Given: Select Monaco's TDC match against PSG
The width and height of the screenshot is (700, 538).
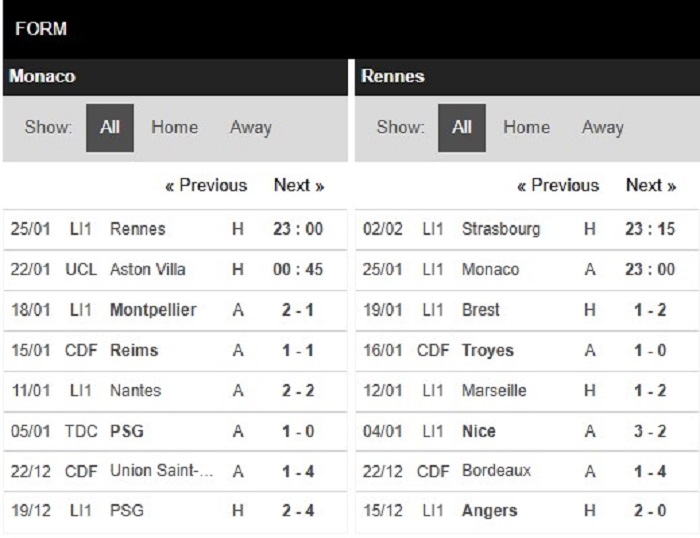Looking at the screenshot, I should pos(175,432).
